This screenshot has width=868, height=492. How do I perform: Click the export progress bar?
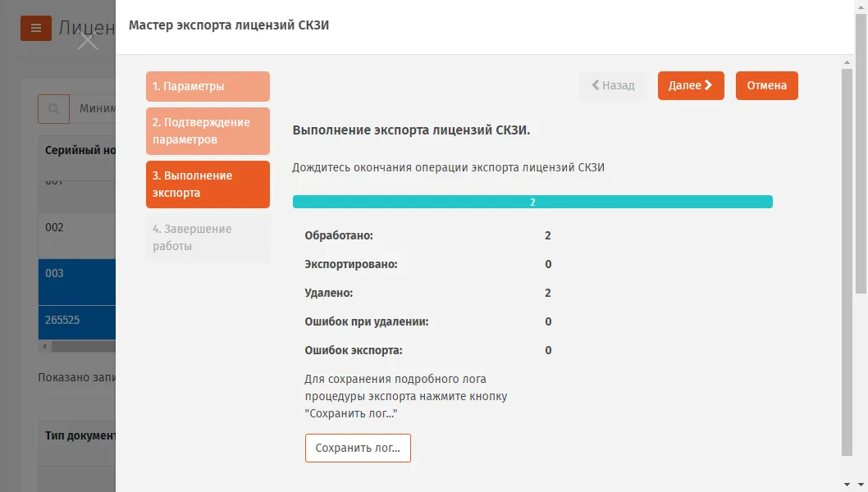(x=532, y=202)
